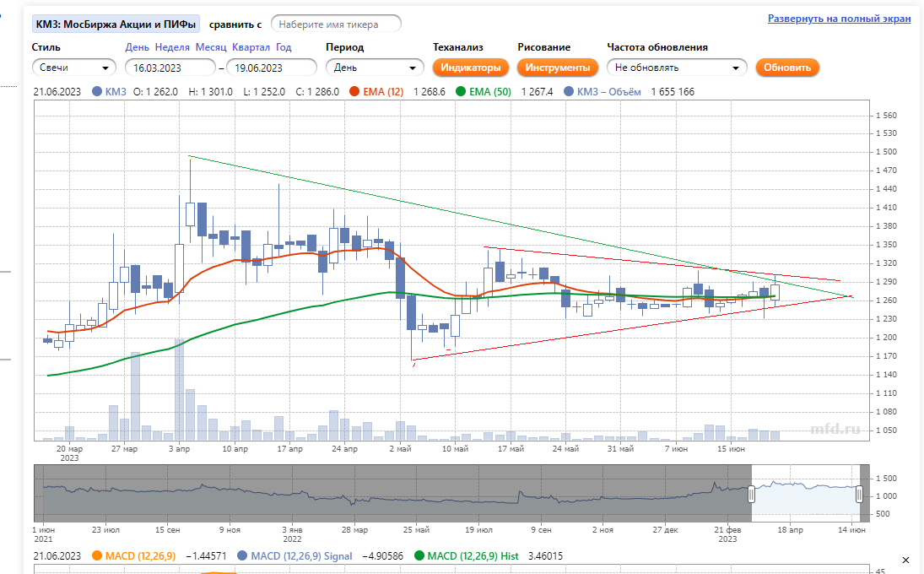Click the MACD Signal legend marker
924x574 pixels.
tap(244, 556)
